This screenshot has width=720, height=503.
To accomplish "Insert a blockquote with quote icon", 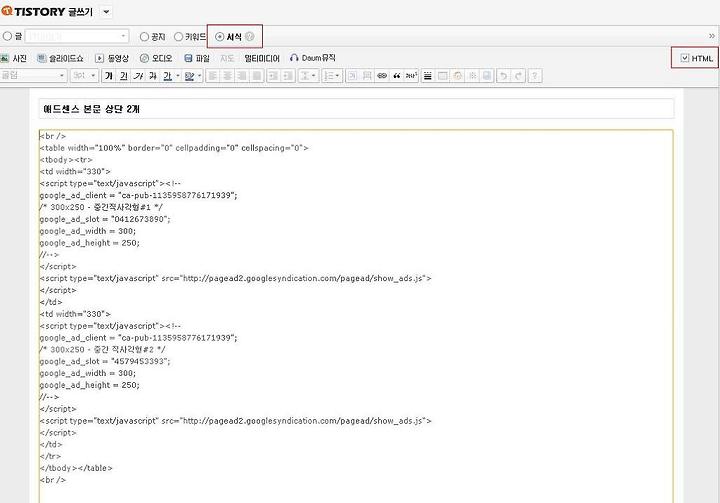I will 396,76.
